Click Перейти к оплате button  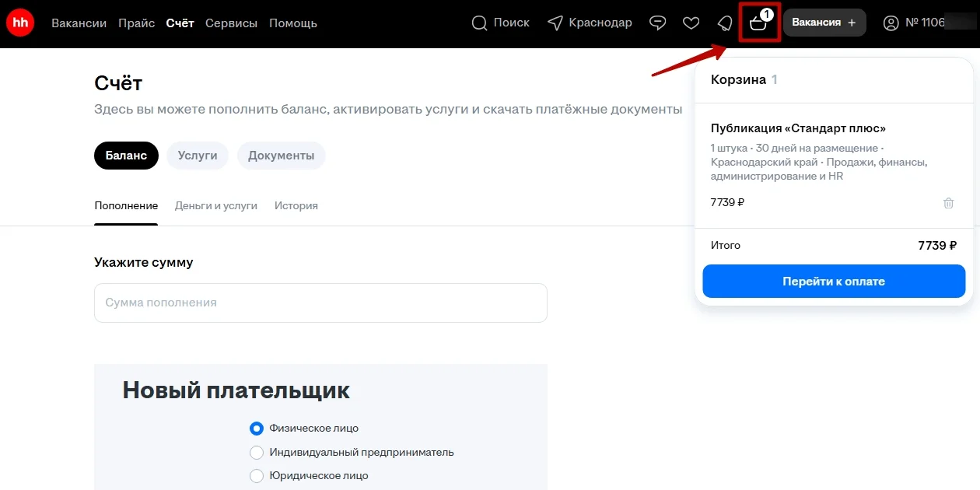tap(834, 282)
